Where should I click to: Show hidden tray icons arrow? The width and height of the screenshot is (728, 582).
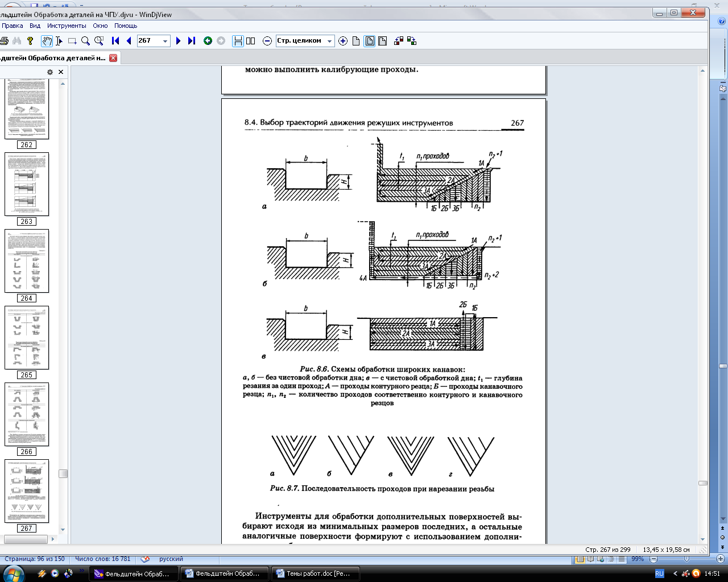[675, 573]
